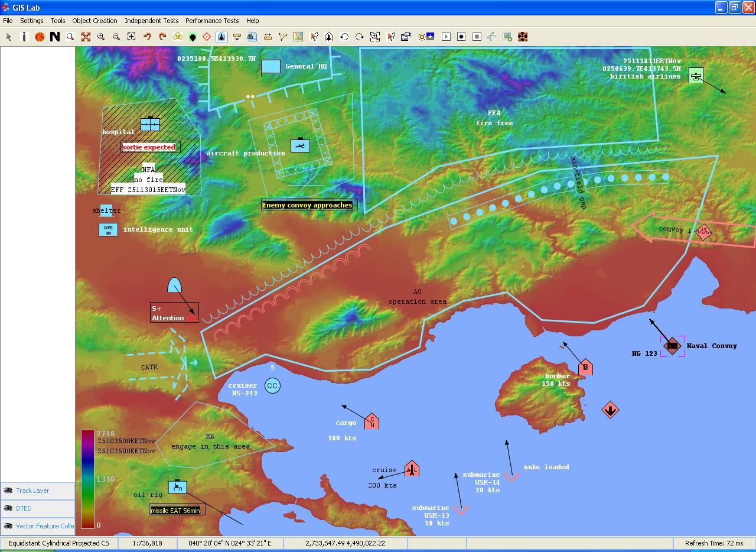Open the Performance Tests menu
756x552 pixels.
[x=212, y=21]
